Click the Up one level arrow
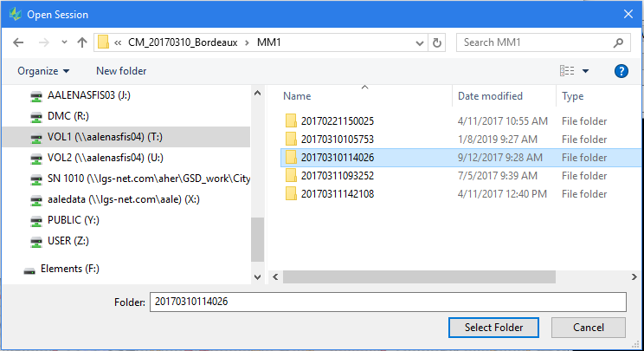This screenshot has width=644, height=351. tap(82, 42)
